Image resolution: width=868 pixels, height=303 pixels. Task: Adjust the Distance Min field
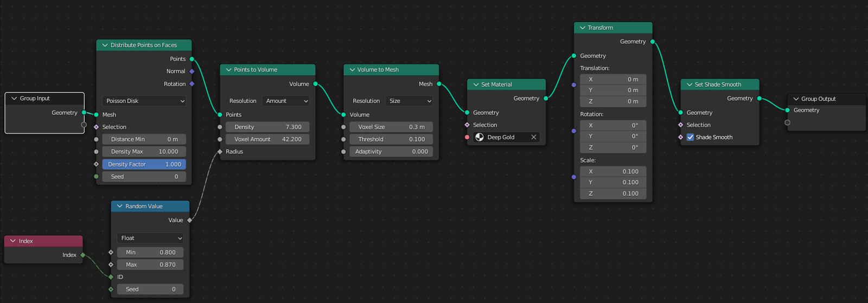(144, 139)
